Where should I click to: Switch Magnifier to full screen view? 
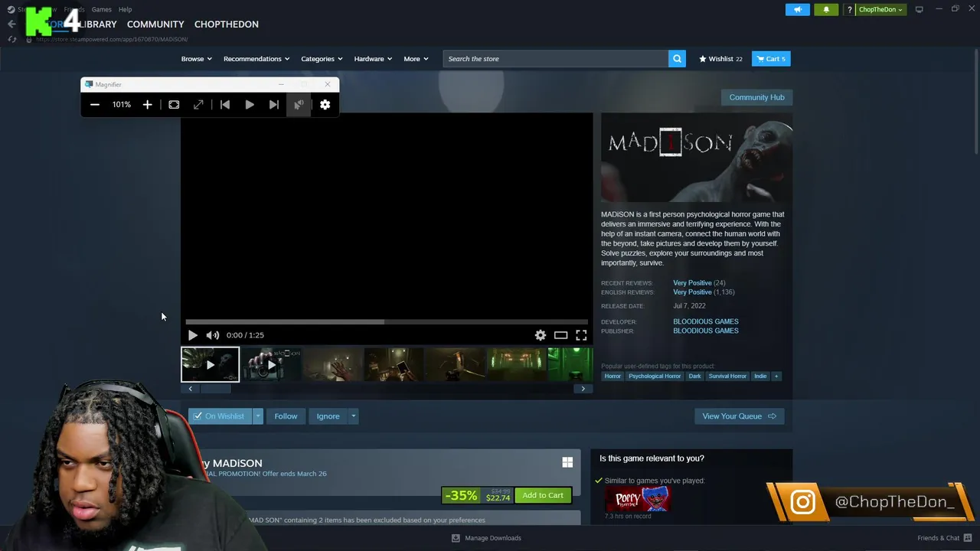pos(174,105)
